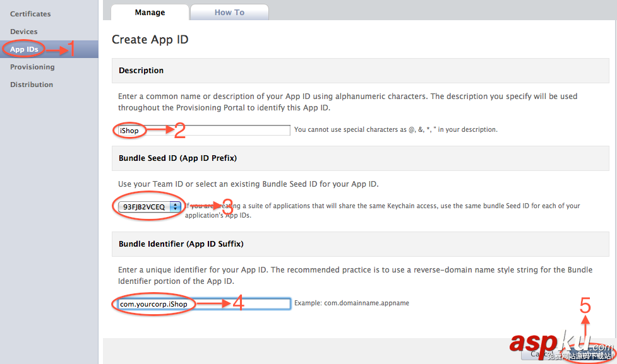
Task: Open the Devices section
Action: 23,31
